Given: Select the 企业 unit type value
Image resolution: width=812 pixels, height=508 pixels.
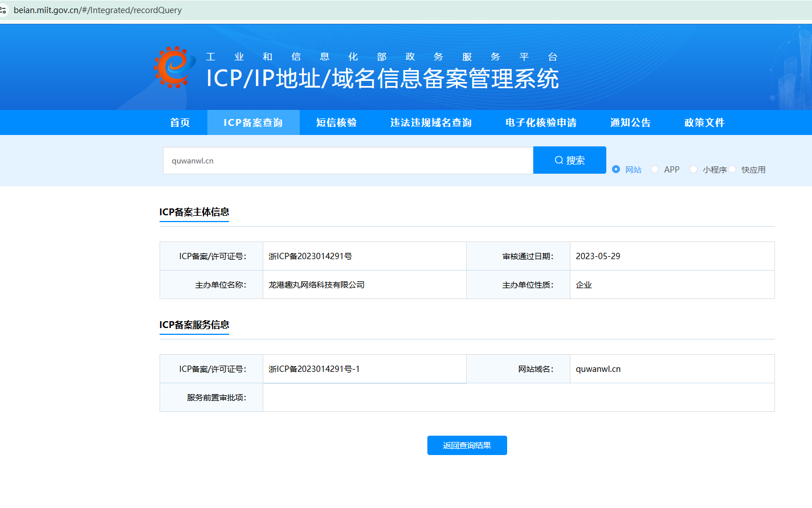Looking at the screenshot, I should point(584,285).
